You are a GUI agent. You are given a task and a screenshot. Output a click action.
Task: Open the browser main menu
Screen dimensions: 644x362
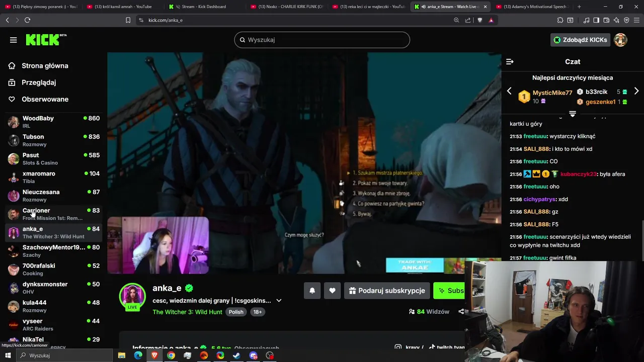[x=636, y=20]
